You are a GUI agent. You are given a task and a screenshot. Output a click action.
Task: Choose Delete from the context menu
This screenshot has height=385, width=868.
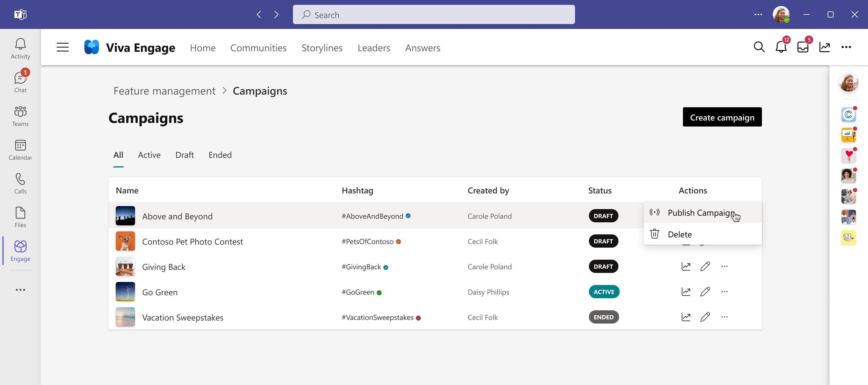703,234
